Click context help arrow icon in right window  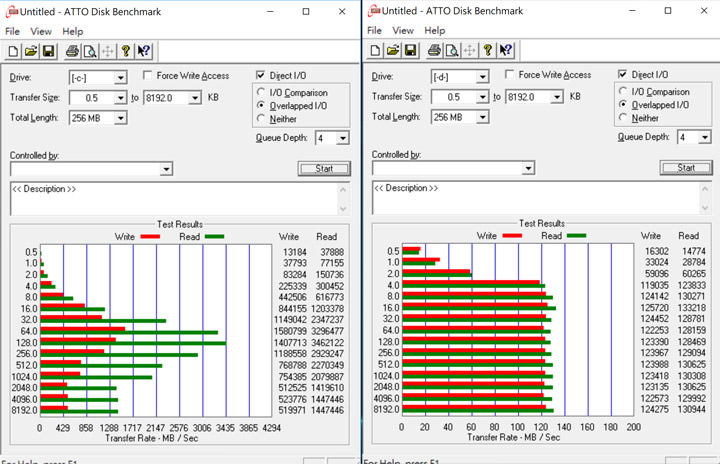coord(507,51)
